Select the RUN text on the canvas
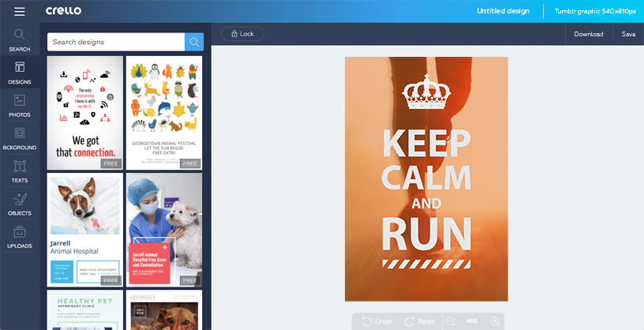 tap(426, 234)
